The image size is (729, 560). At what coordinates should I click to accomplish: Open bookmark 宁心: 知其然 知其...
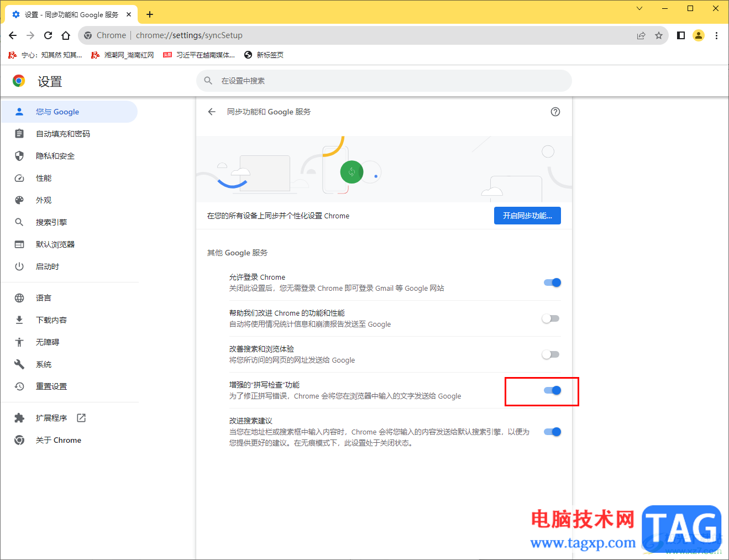click(x=45, y=55)
